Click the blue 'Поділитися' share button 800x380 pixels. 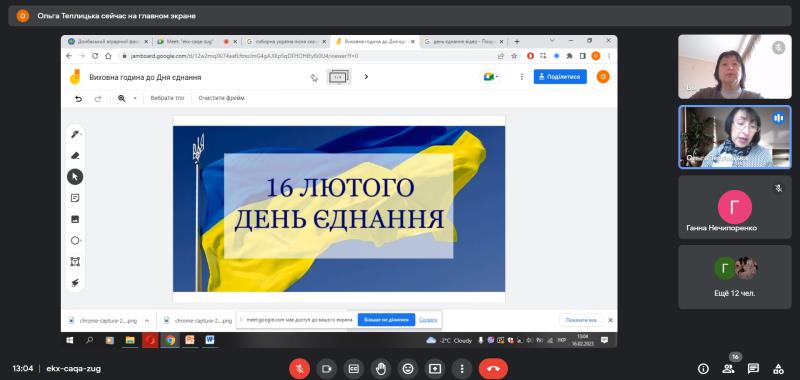click(x=560, y=77)
